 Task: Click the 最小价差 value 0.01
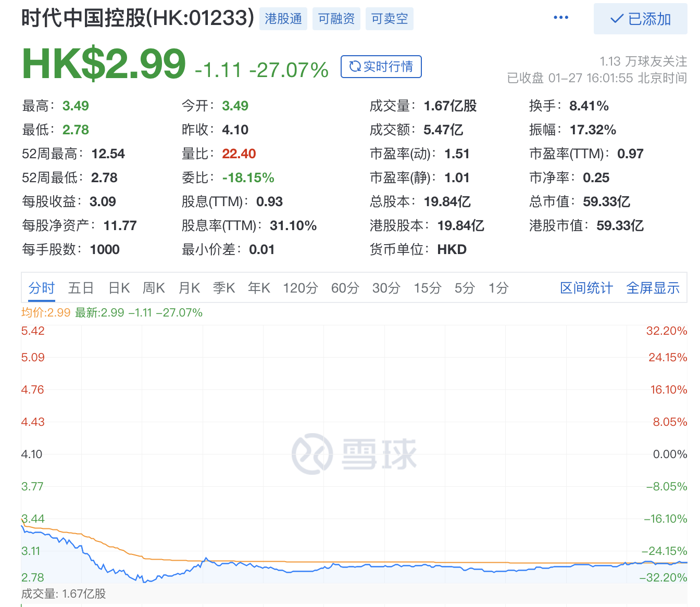pos(261,250)
